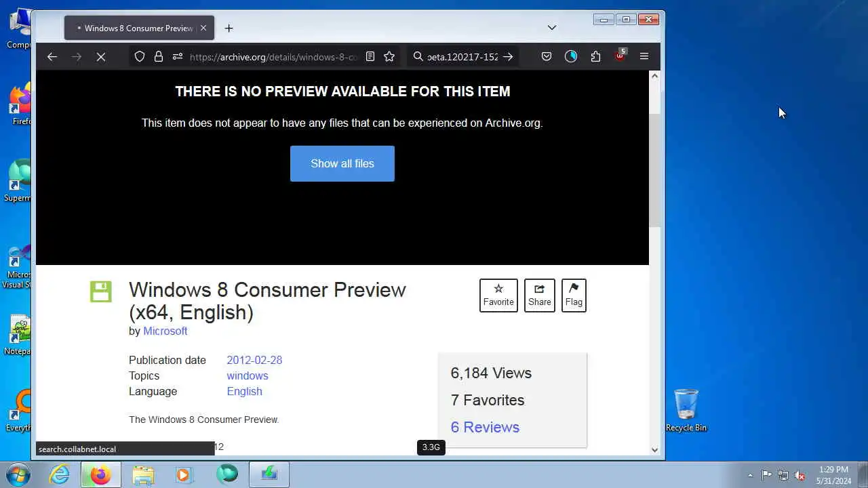Screen dimensions: 868x488
Task: Open the windows topic link
Action: [x=248, y=375]
